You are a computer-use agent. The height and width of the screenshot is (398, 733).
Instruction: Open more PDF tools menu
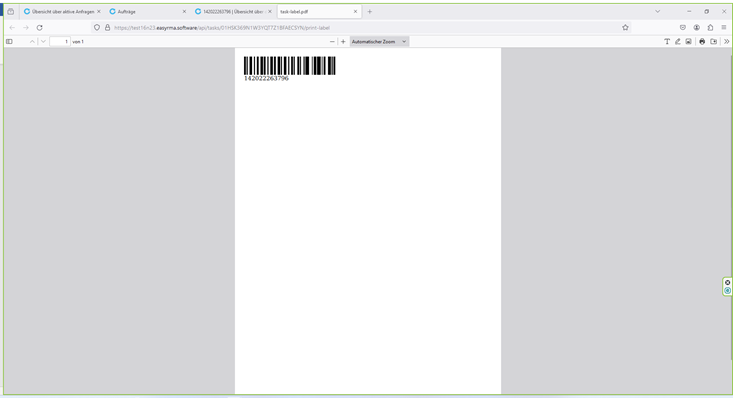tap(726, 42)
